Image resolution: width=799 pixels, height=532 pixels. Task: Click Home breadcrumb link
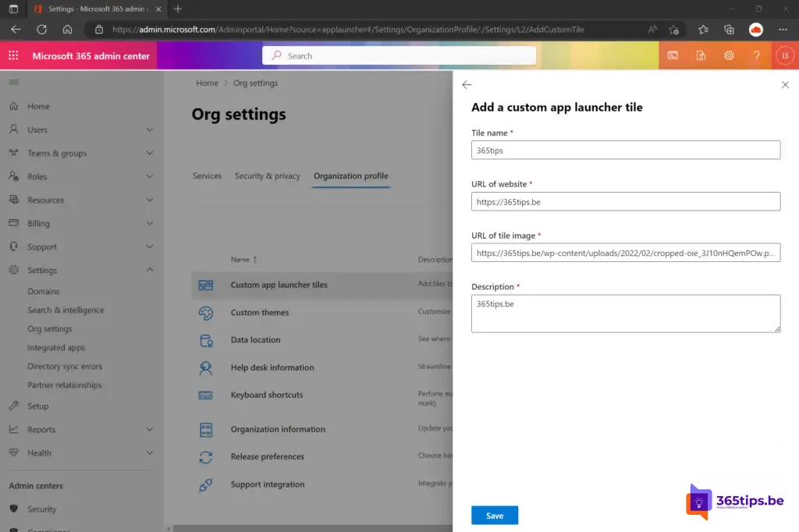point(207,83)
